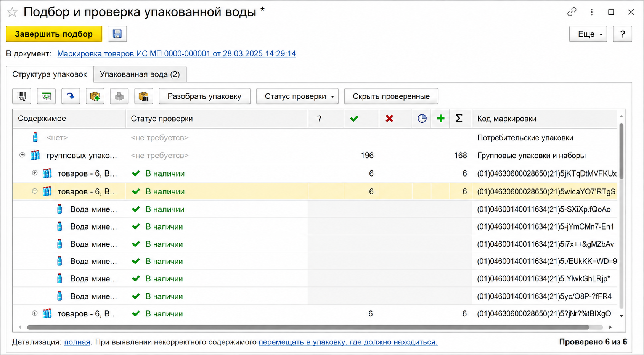
Task: Click the bottle icon of the 5-SXiXp.fQoAo row
Action: 59,209
